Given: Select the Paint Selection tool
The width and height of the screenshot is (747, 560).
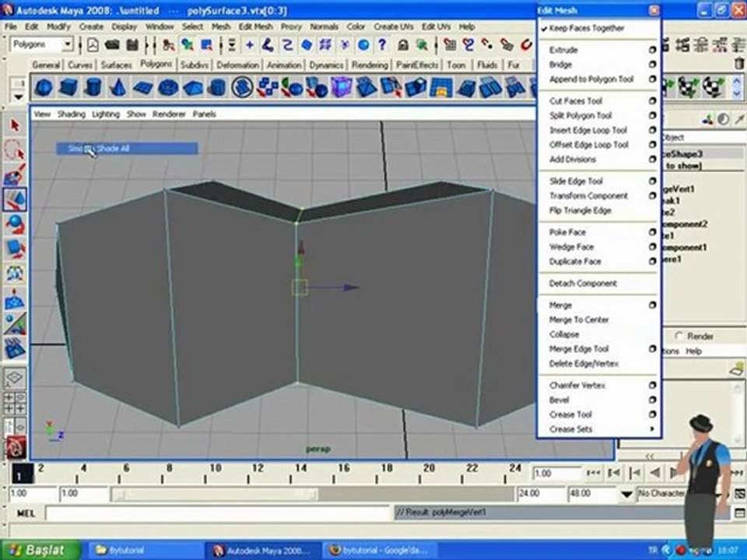Looking at the screenshot, I should pos(15,174).
